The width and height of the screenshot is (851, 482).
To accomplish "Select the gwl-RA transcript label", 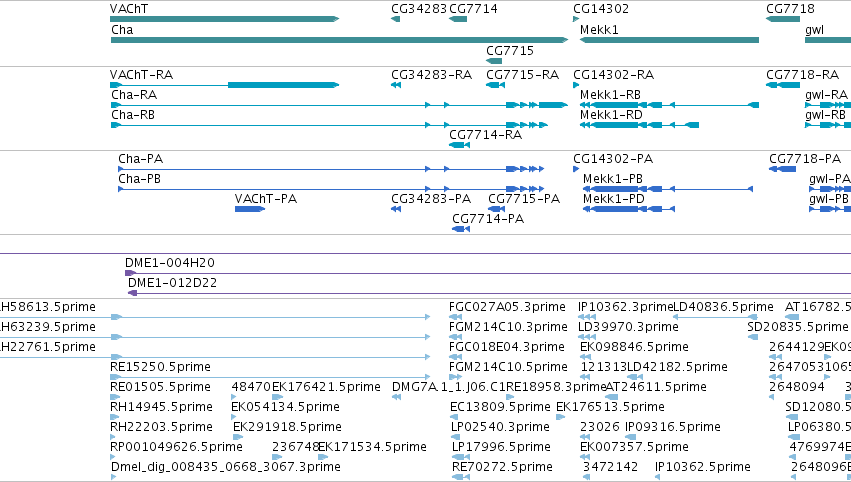I will coord(826,94).
